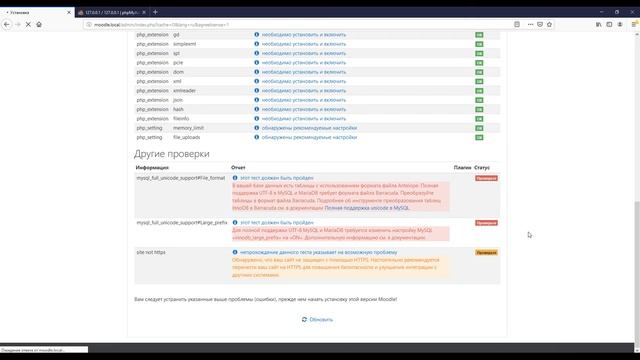Click red Проверка badge for Large_prefix

click(486, 223)
